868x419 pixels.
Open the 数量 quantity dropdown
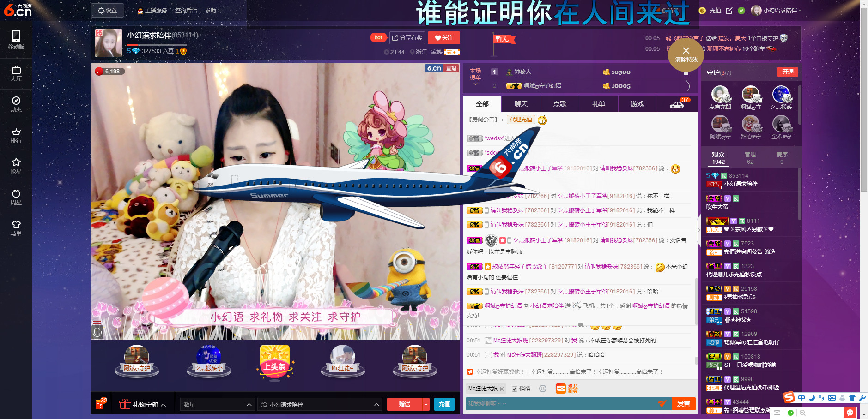(217, 405)
